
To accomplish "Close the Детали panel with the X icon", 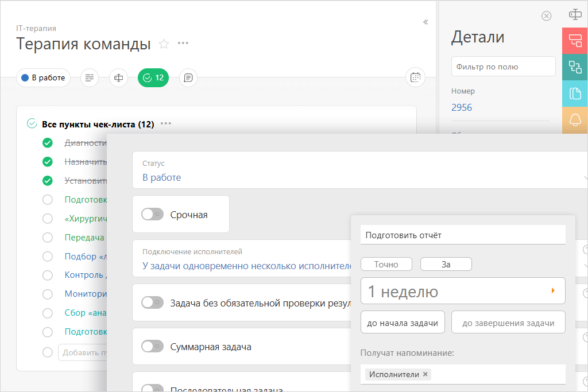I will coord(547,15).
